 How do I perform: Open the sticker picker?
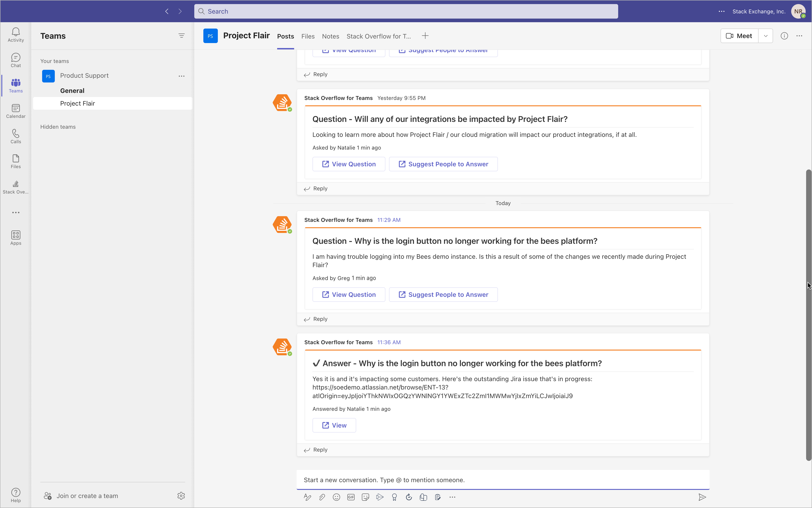365,497
